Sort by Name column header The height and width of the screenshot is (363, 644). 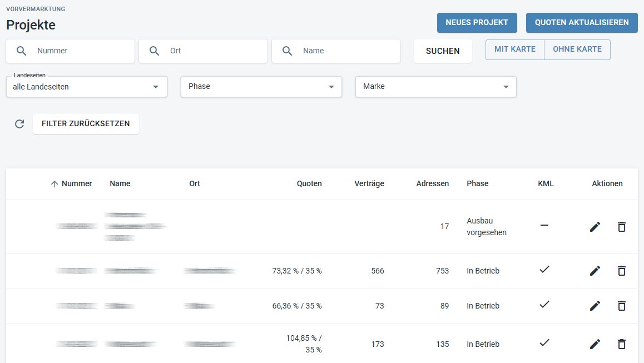[x=120, y=183]
